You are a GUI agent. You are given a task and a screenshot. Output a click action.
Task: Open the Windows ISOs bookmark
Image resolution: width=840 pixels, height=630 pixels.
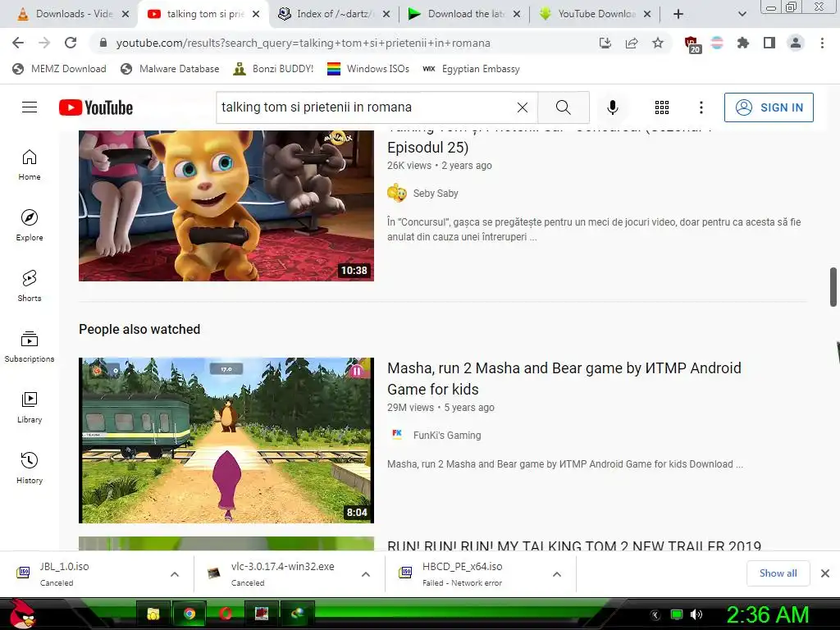[x=368, y=69]
